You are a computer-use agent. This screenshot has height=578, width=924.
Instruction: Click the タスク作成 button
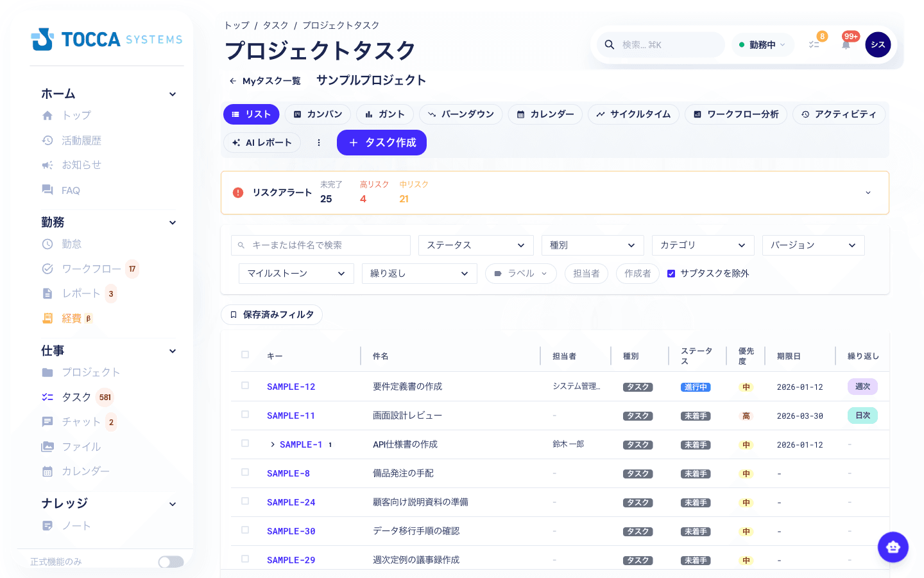tap(382, 143)
